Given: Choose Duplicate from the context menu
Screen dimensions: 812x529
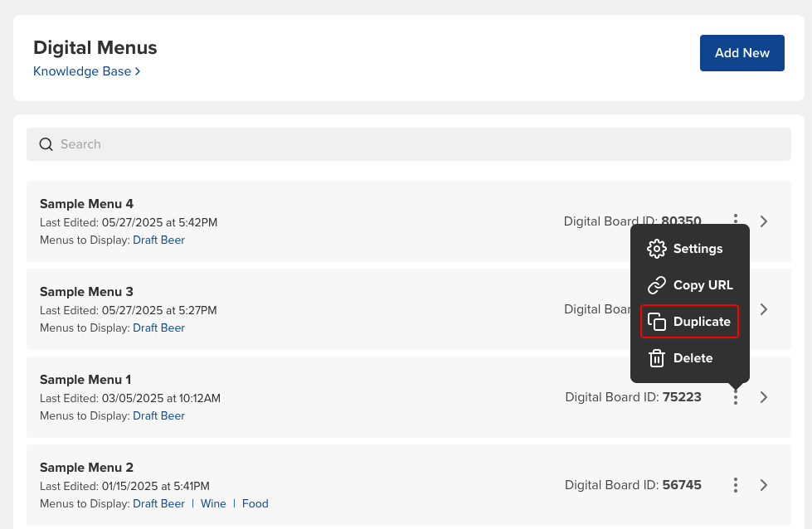Looking at the screenshot, I should point(702,322).
